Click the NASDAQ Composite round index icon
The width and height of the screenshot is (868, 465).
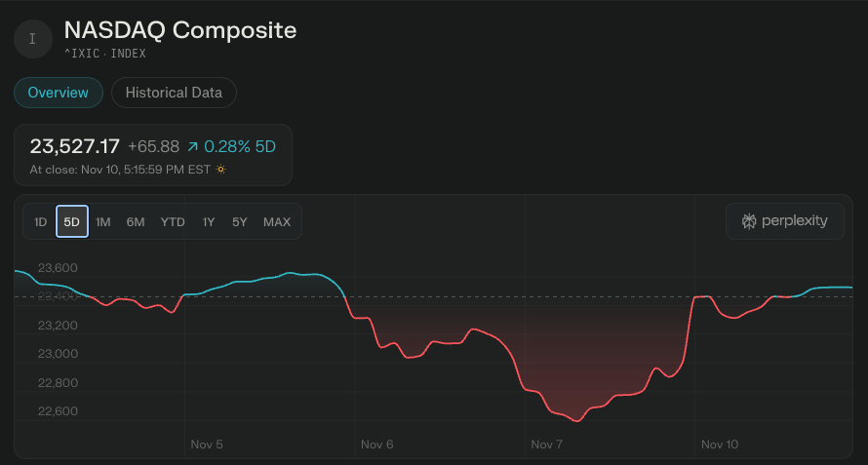pyautogui.click(x=32, y=39)
